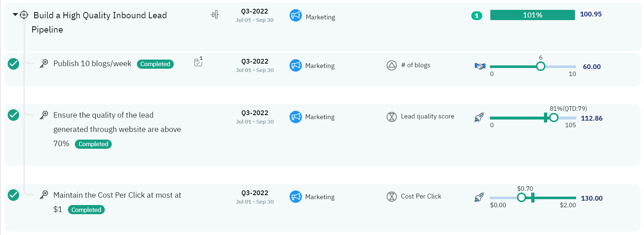Click the handshake icon on the blogs row
Viewport: 644px width, 235px height.
(480, 66)
